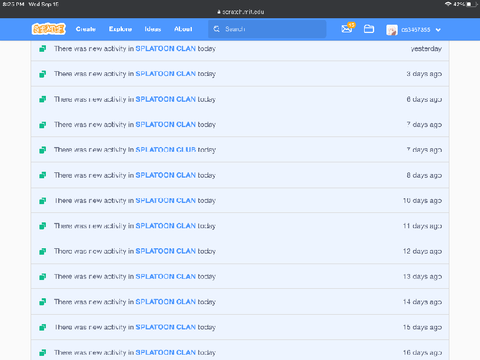Open the messages envelope icon
The width and height of the screenshot is (480, 360).
(347, 29)
